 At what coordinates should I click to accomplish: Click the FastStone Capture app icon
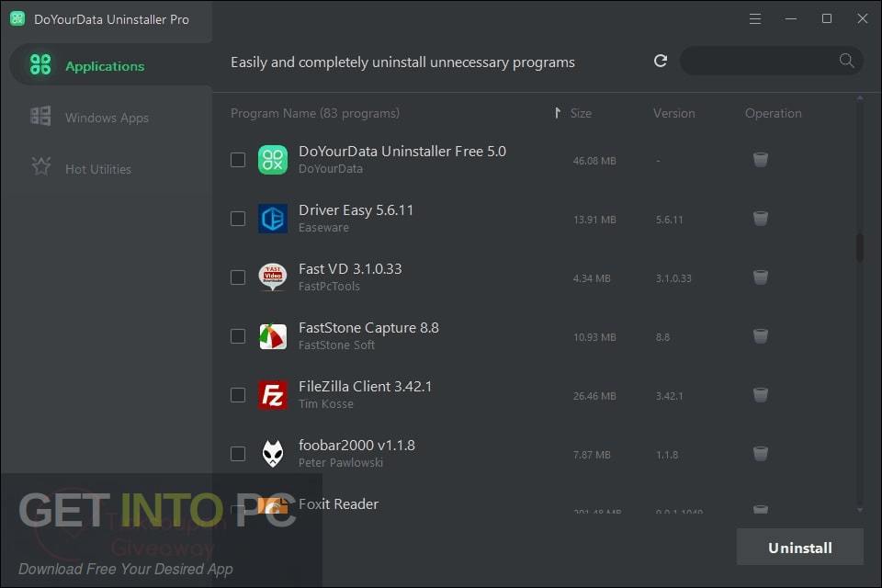pyautogui.click(x=273, y=336)
